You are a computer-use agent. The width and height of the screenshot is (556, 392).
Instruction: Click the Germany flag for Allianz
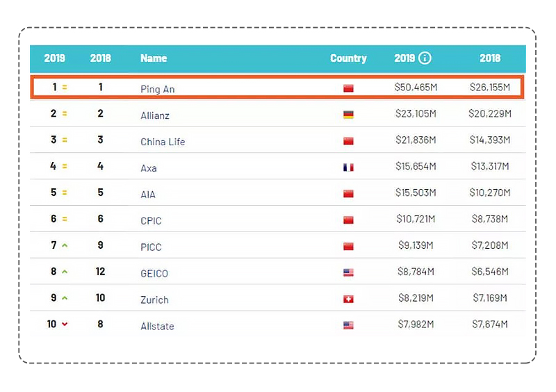point(348,115)
